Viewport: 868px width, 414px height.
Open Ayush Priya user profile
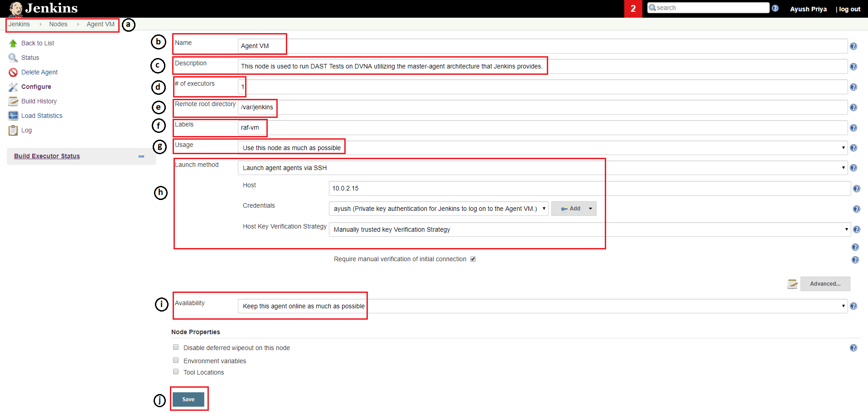pyautogui.click(x=808, y=9)
